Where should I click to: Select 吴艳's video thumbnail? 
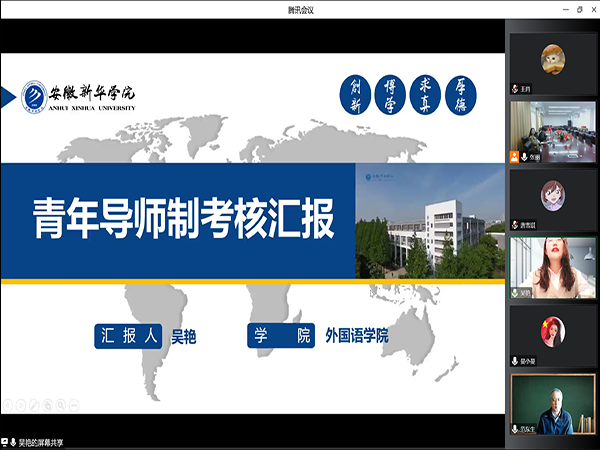(554, 267)
